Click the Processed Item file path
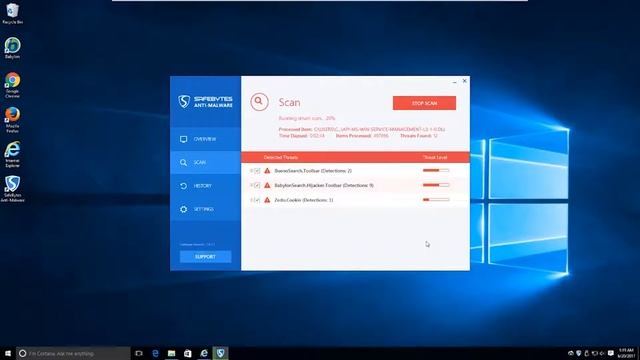 [x=380, y=129]
